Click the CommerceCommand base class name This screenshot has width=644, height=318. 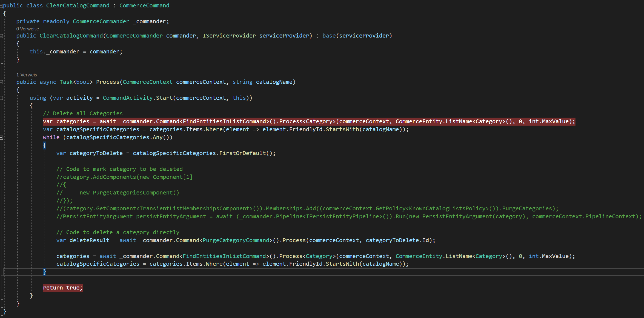(144, 5)
